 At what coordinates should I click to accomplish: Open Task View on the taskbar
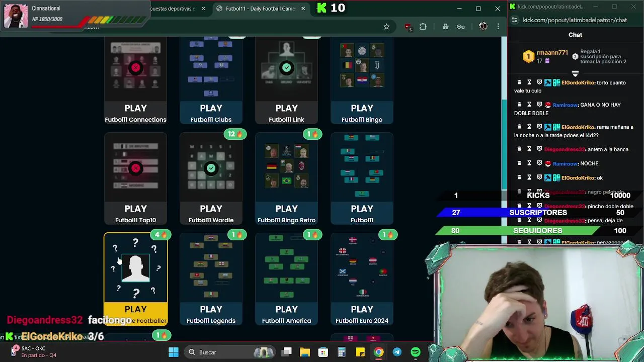click(287, 352)
